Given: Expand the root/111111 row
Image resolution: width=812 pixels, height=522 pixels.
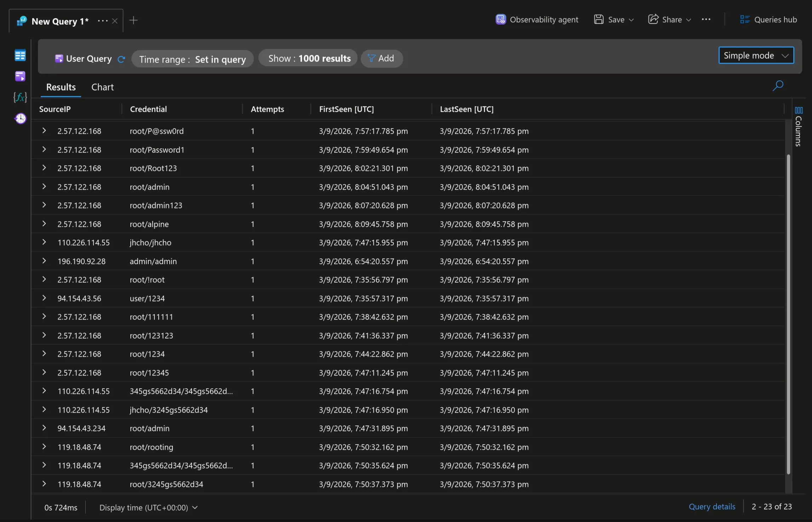Looking at the screenshot, I should point(44,316).
